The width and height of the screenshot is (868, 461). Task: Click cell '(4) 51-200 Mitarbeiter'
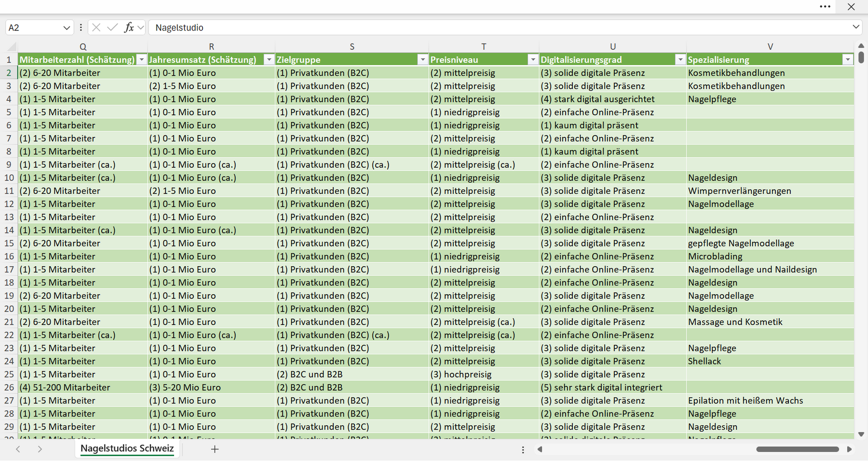tap(83, 387)
